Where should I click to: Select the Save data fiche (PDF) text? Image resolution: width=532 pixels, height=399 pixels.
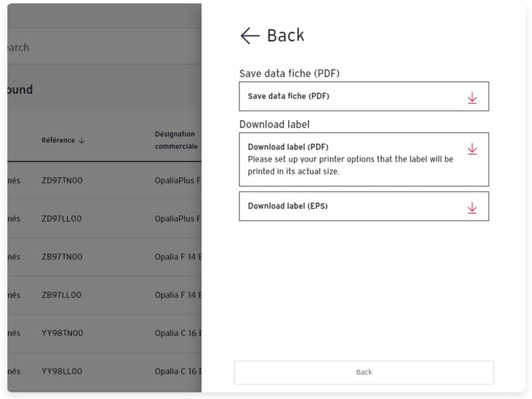(288, 96)
